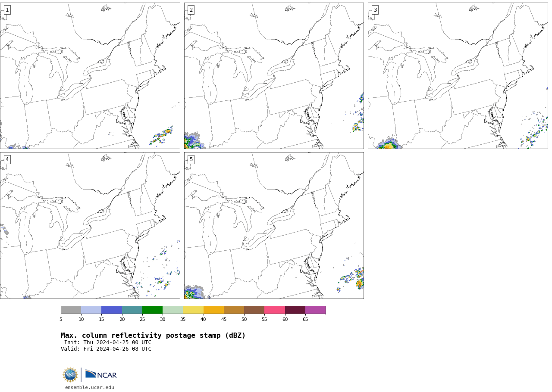The height and width of the screenshot is (392, 552).
Task: Open ensemble member 3 reflectivity map
Action: [x=458, y=76]
